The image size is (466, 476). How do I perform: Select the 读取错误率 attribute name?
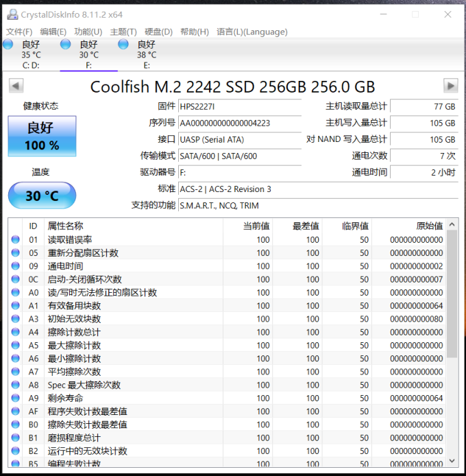click(x=70, y=240)
